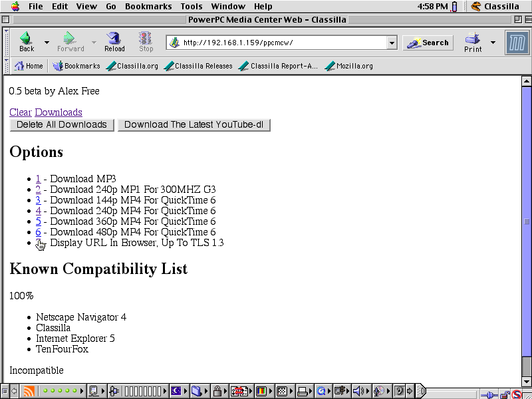Open the Classilla Releases bookmark
Viewport: 532px width, 399px height.
pos(198,66)
